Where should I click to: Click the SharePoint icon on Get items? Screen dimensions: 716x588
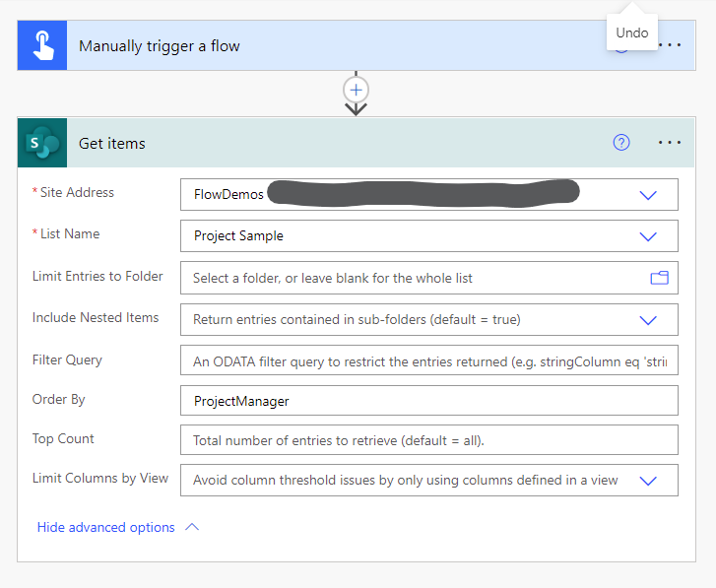click(42, 143)
